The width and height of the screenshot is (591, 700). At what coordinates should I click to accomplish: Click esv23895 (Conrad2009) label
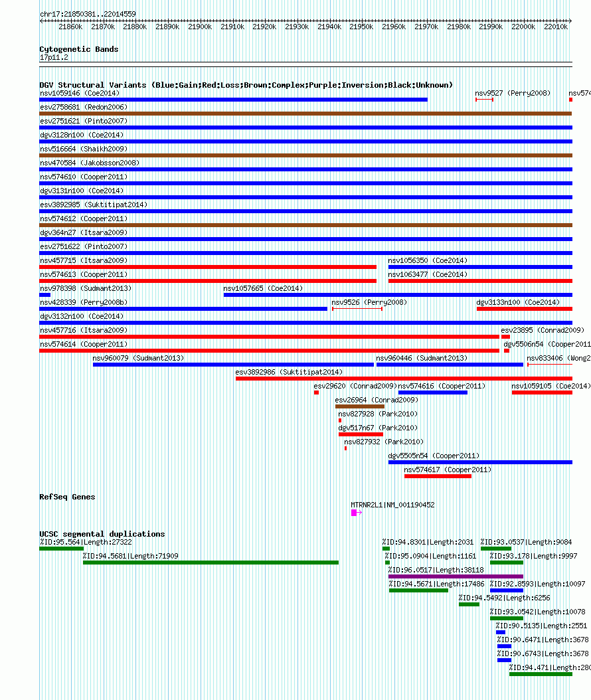(x=543, y=330)
